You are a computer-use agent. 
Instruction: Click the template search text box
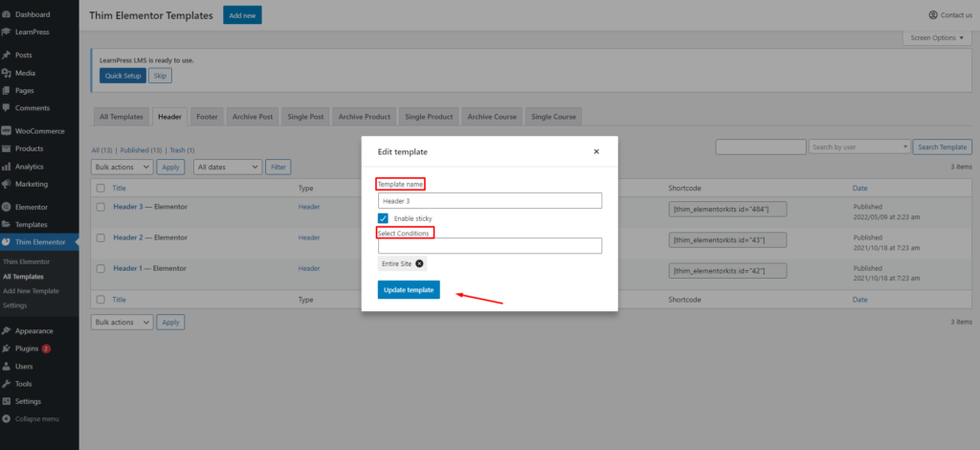point(761,146)
